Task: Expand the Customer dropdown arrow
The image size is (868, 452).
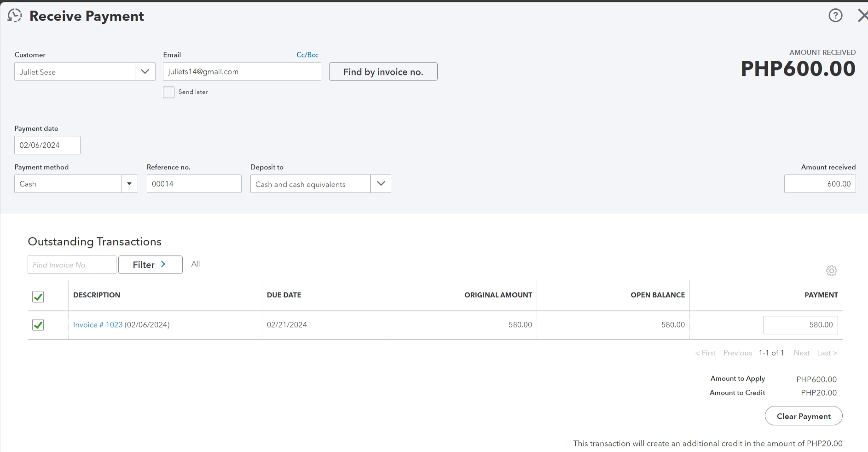Action: point(145,71)
